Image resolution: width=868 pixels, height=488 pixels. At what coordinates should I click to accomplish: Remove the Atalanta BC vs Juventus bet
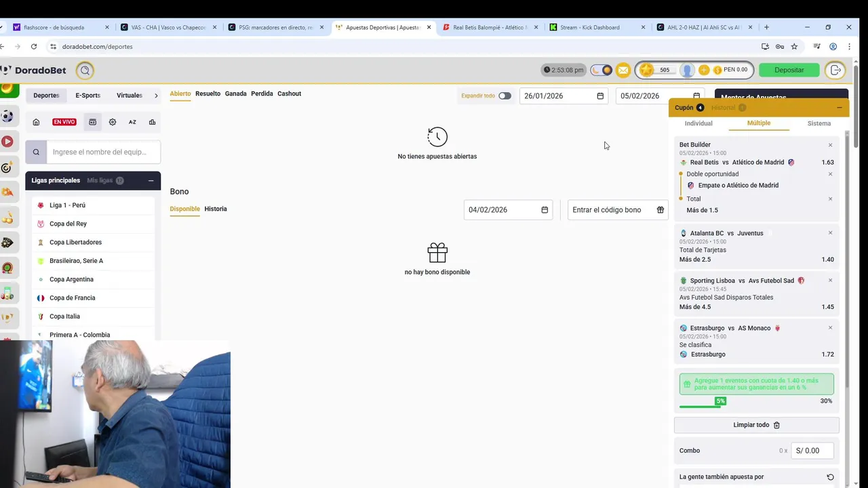(x=830, y=233)
